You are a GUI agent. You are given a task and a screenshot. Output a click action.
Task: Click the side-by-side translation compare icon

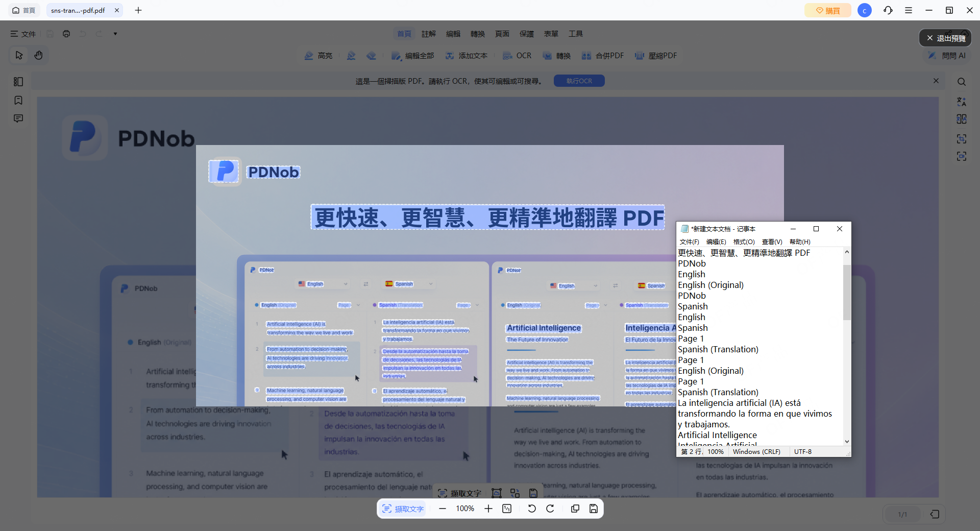click(x=962, y=119)
